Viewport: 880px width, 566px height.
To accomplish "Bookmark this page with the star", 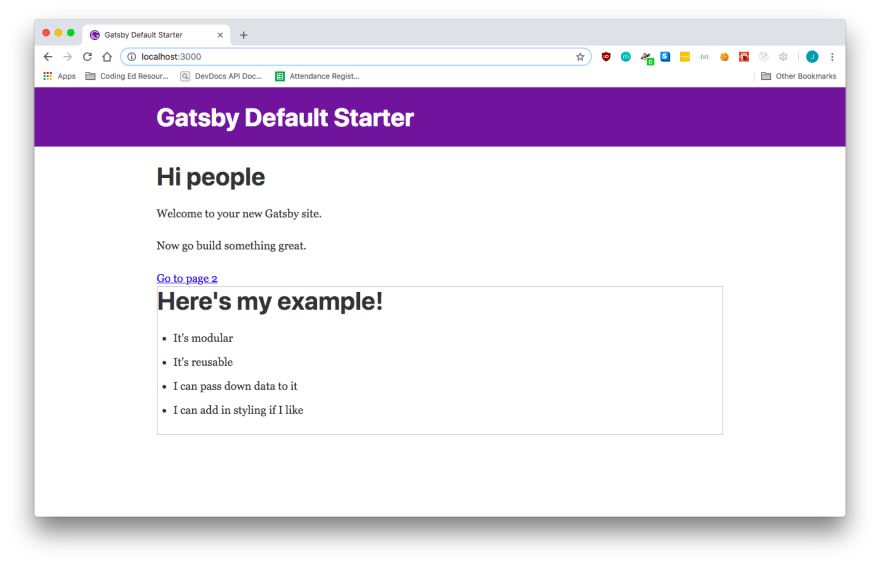I will [580, 57].
